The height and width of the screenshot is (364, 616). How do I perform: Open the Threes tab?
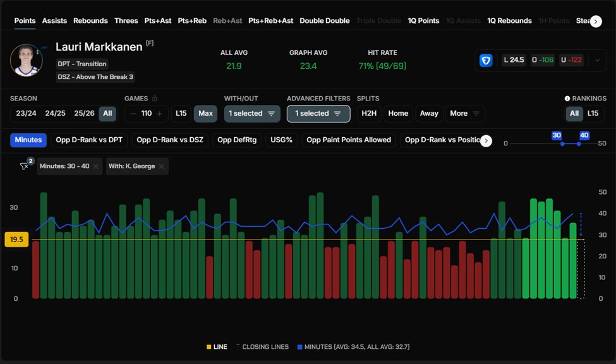(x=126, y=21)
